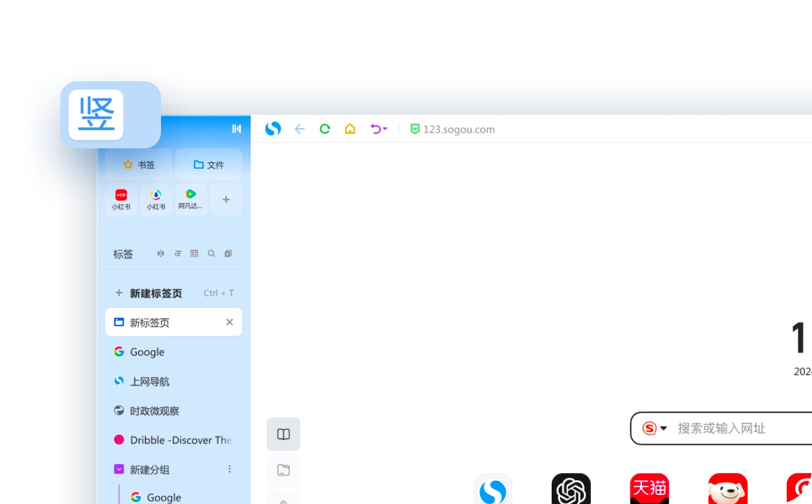Click the home page icon in toolbar
812x504 pixels.
coord(350,129)
